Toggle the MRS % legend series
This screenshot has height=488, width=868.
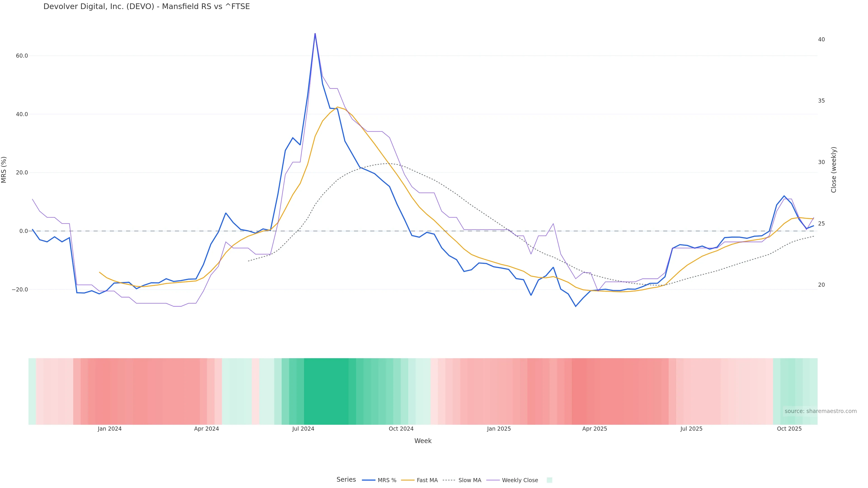tap(387, 480)
